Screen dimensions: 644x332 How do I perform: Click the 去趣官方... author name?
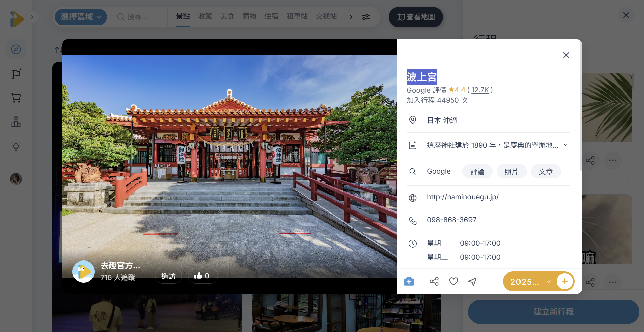pyautogui.click(x=120, y=266)
